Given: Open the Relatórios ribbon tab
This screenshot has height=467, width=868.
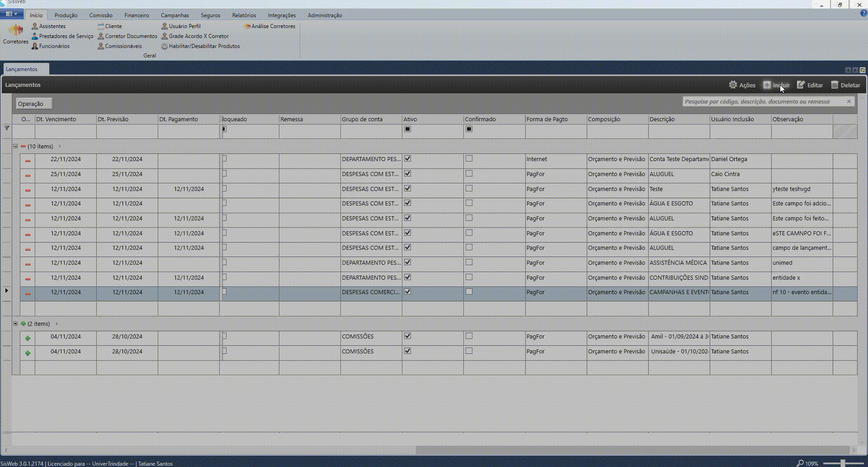Looking at the screenshot, I should [x=244, y=15].
